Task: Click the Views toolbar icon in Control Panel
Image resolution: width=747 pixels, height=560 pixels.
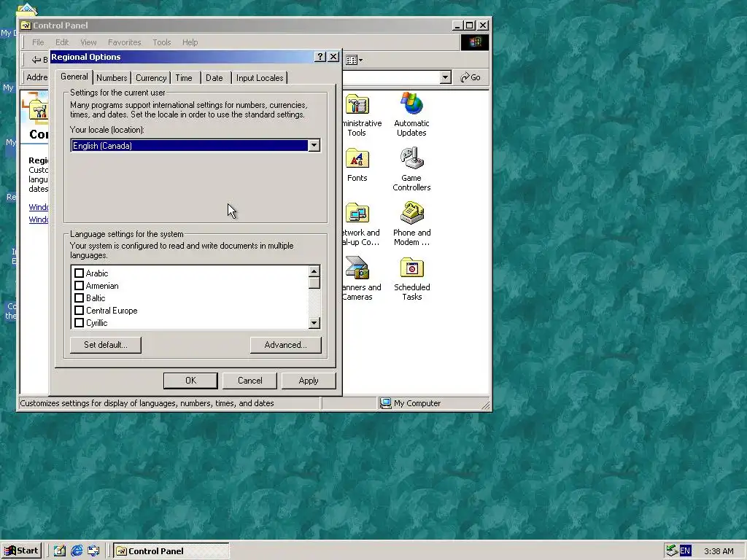Action: pos(352,60)
